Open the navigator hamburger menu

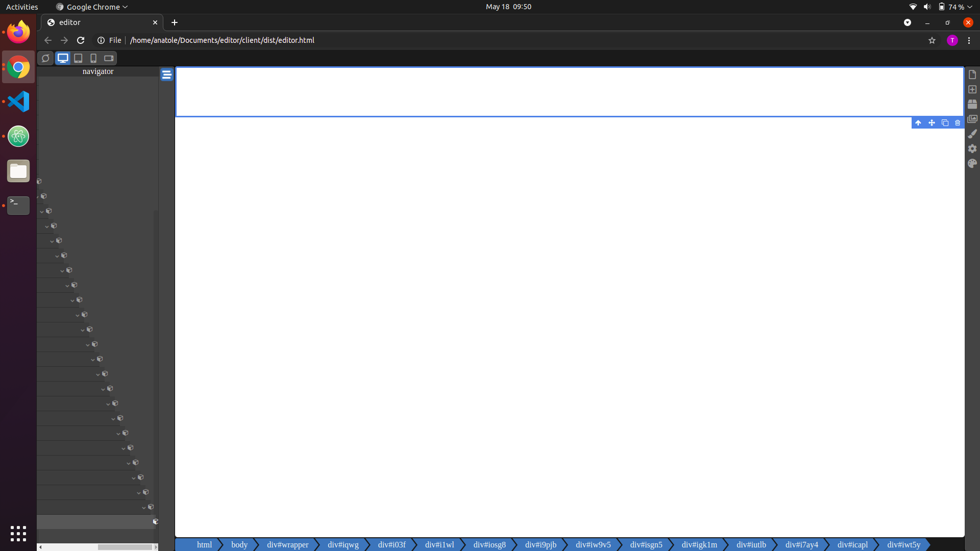[x=166, y=74]
